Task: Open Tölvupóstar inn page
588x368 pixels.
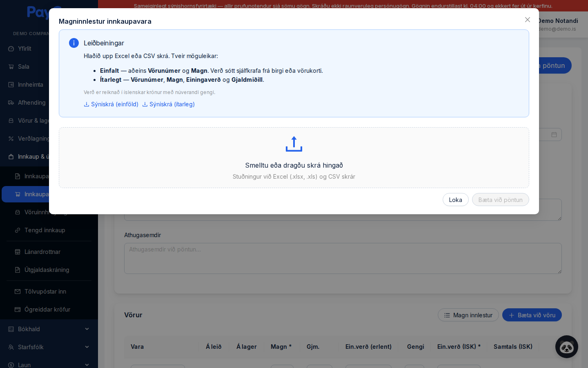Action: pyautogui.click(x=45, y=292)
